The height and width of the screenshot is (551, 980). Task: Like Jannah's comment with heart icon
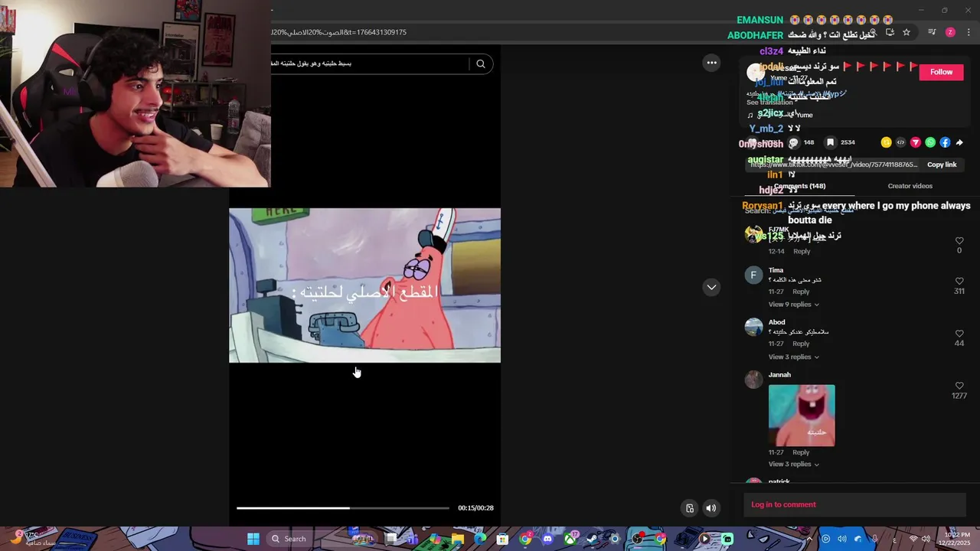tap(959, 386)
